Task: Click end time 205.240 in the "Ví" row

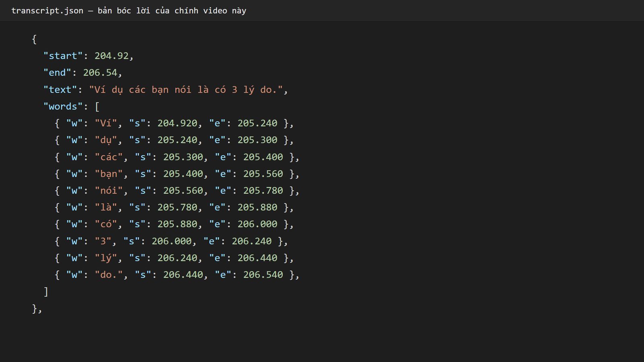Action: [x=257, y=123]
